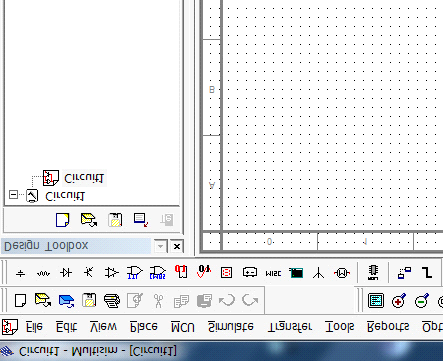The image size is (443, 361).
Task: Close design with Design Toolbox icon
Action: click(141, 220)
